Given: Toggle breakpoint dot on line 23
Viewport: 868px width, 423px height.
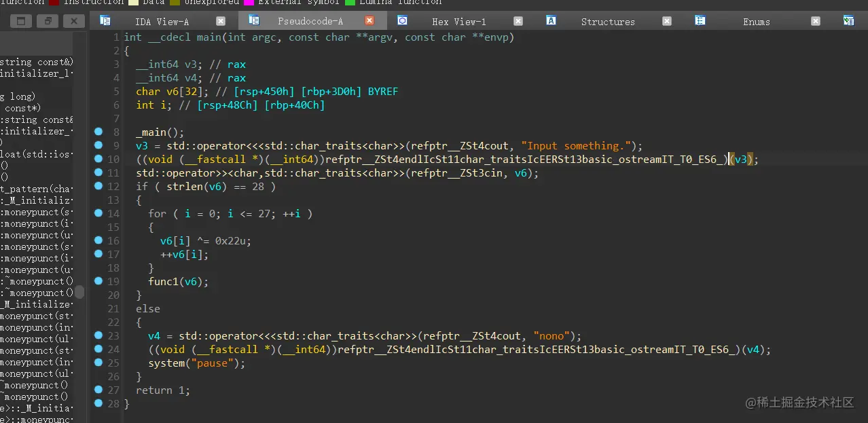Looking at the screenshot, I should tap(98, 335).
